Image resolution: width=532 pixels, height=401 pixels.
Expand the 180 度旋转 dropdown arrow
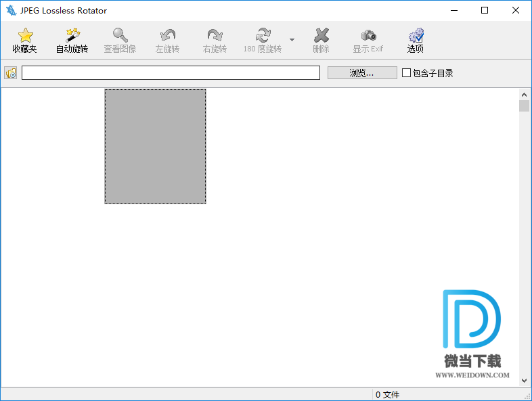[292, 40]
